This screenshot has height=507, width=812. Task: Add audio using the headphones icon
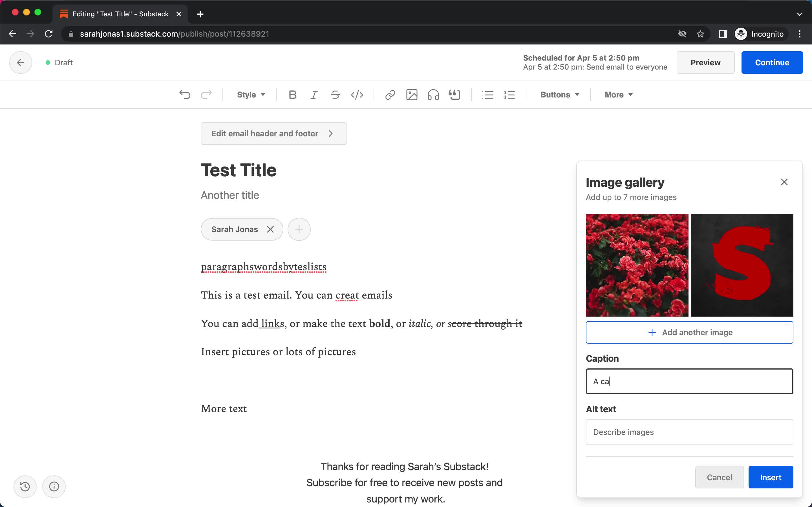(x=433, y=95)
